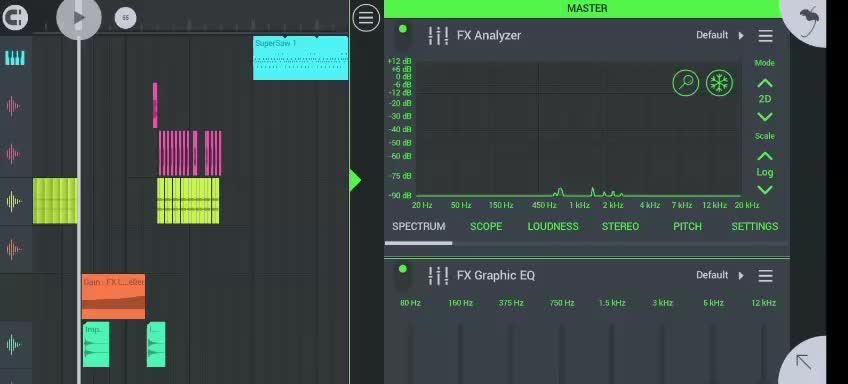Viewport: 848px width, 384px height.
Task: Open the FX Graphic EQ options menu icon
Action: [765, 276]
